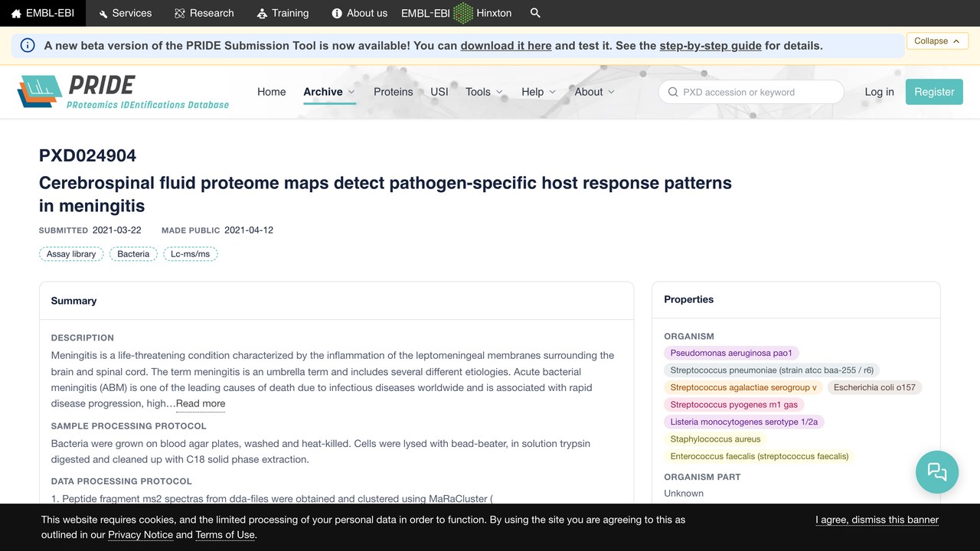
Task: Click the Register button
Action: point(934,92)
